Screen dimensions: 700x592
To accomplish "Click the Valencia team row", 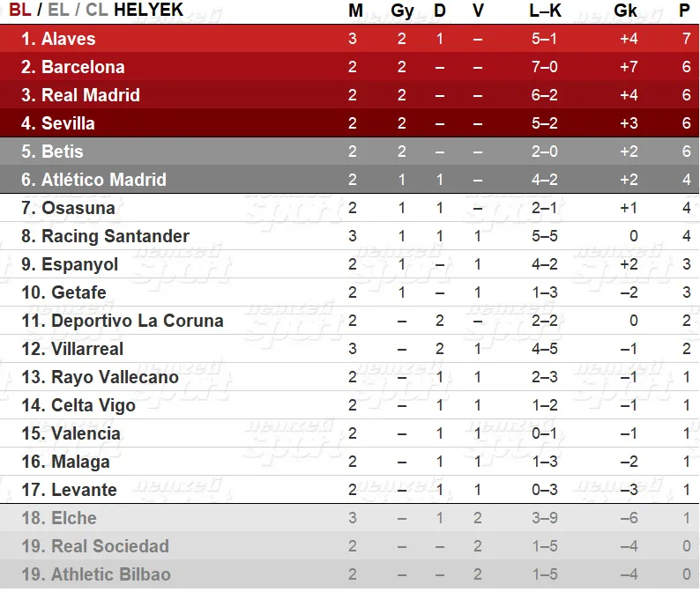I will [349, 433].
